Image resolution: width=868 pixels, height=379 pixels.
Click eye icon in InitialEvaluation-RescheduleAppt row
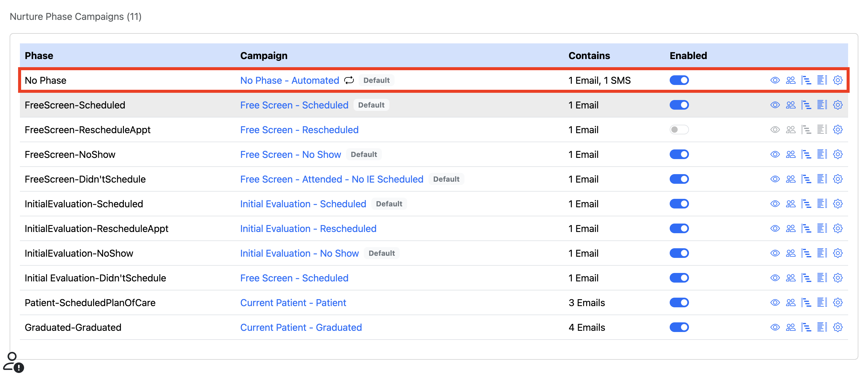pyautogui.click(x=775, y=228)
